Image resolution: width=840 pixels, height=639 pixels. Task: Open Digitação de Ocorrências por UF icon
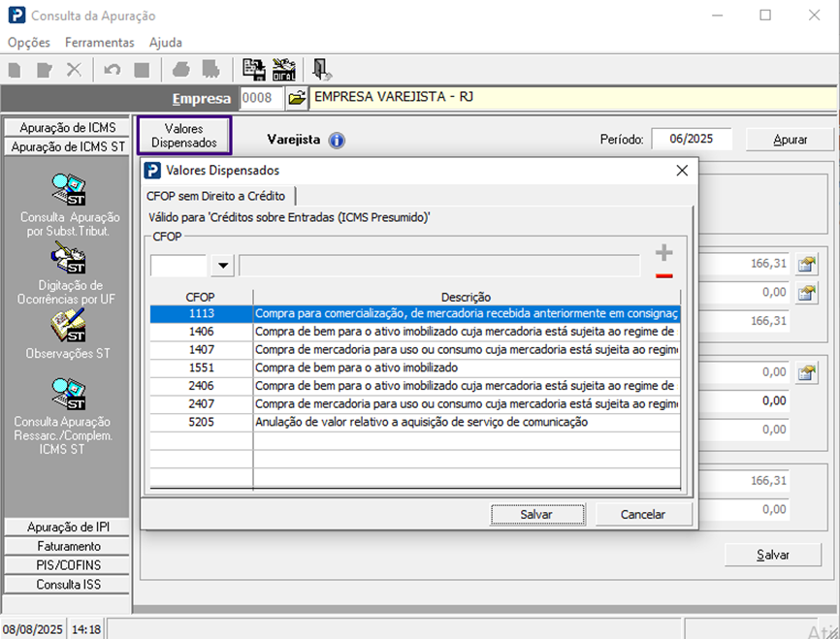[69, 258]
